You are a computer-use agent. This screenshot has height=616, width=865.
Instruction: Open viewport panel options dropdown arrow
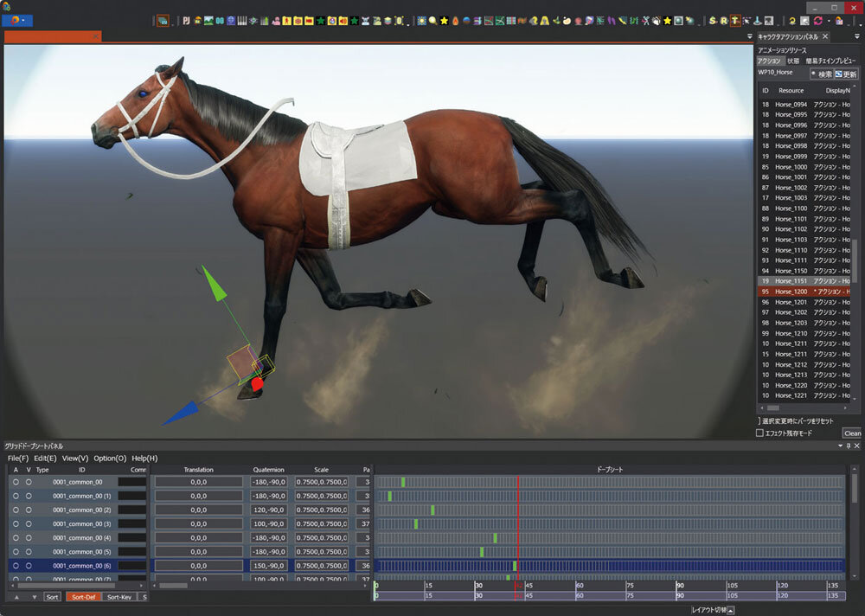coord(749,36)
